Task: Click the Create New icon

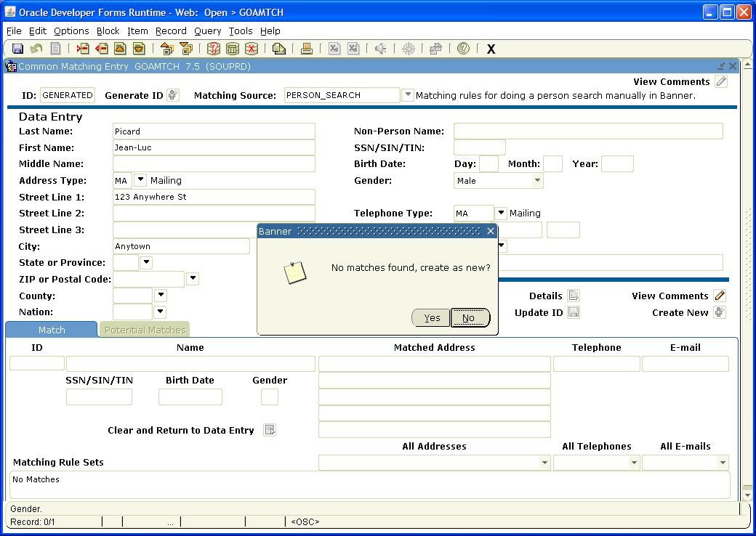Action: coord(720,312)
